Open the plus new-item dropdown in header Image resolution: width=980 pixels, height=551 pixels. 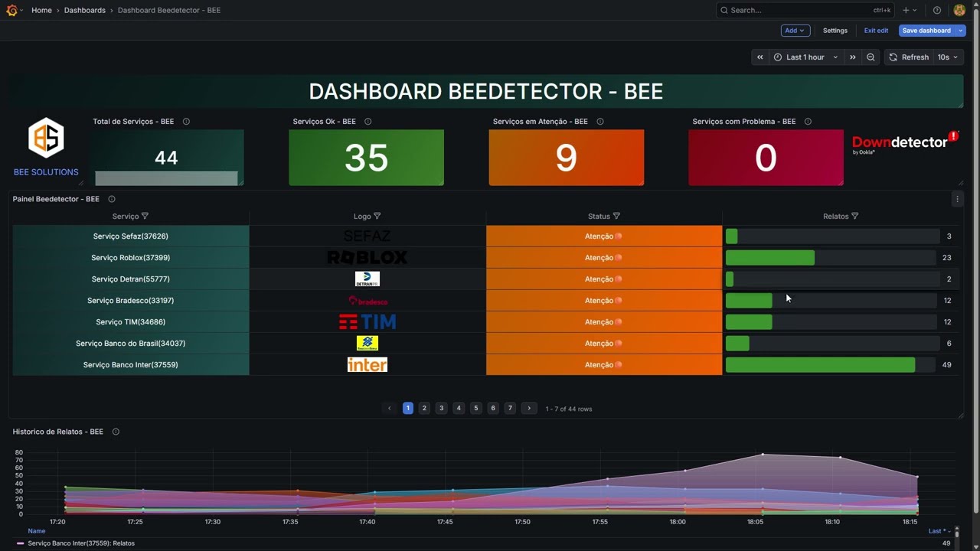pos(910,10)
